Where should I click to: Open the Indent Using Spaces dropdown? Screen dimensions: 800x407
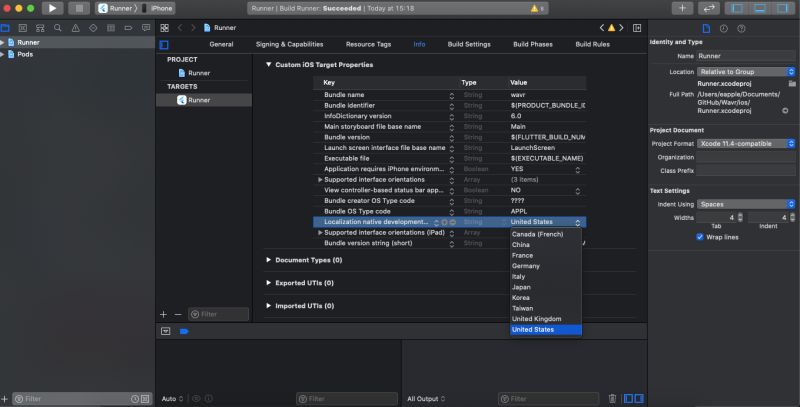tap(746, 205)
